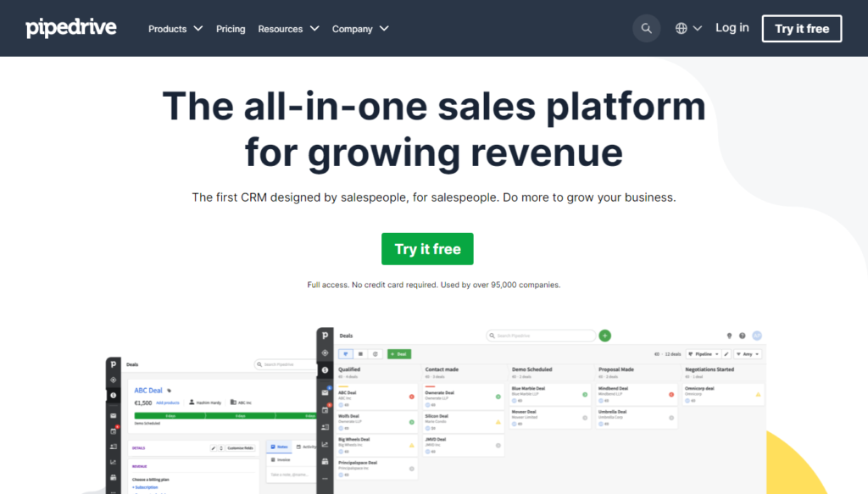Select the mail icon in Deals sidebar
Image resolution: width=868 pixels, height=494 pixels.
(325, 392)
